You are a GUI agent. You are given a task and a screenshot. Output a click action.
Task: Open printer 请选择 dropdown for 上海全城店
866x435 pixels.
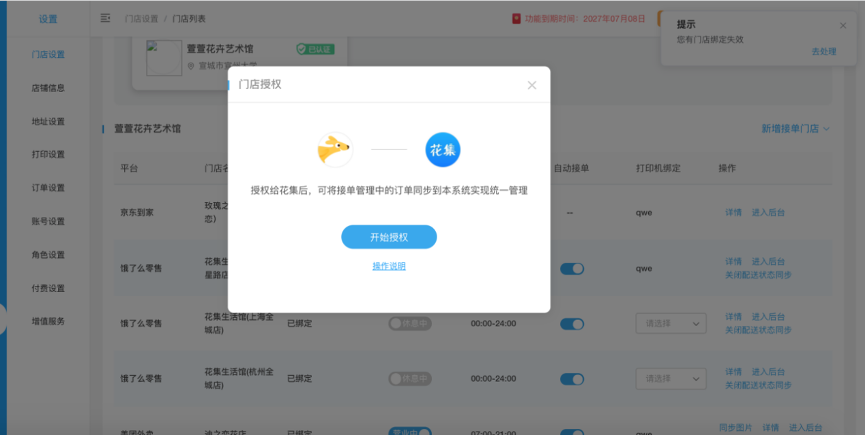[670, 323]
